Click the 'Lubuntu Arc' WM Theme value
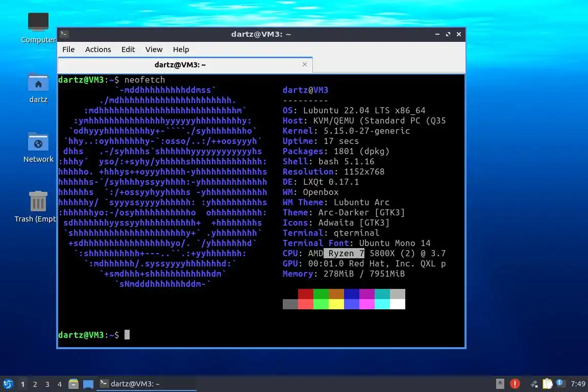588x392 pixels. (x=361, y=202)
